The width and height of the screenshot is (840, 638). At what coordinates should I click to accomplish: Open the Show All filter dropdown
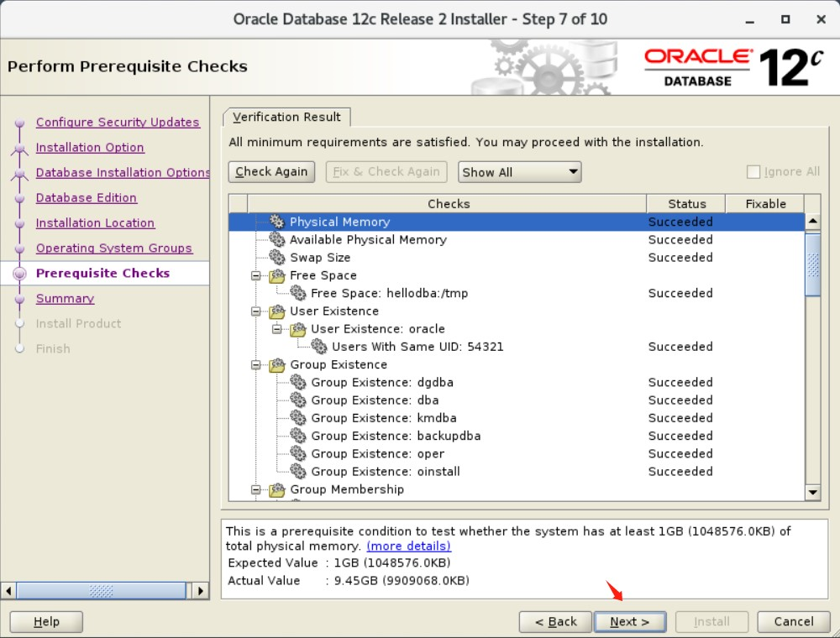519,172
